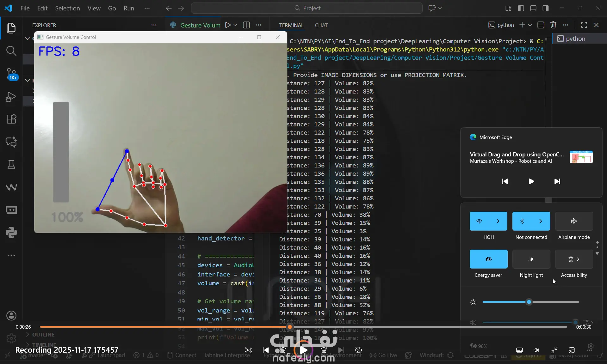
Task: Open the Wi-Fi networks list chevron
Action: pos(498,221)
